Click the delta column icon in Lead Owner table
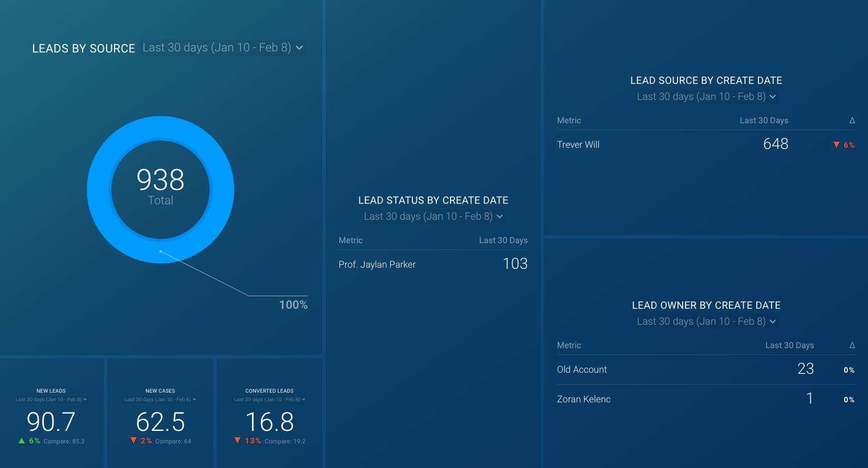 [x=852, y=345]
